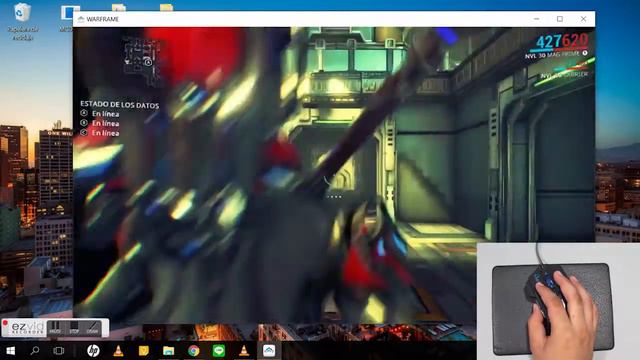
Task: Open File Explorer from the taskbar
Action: click(169, 351)
